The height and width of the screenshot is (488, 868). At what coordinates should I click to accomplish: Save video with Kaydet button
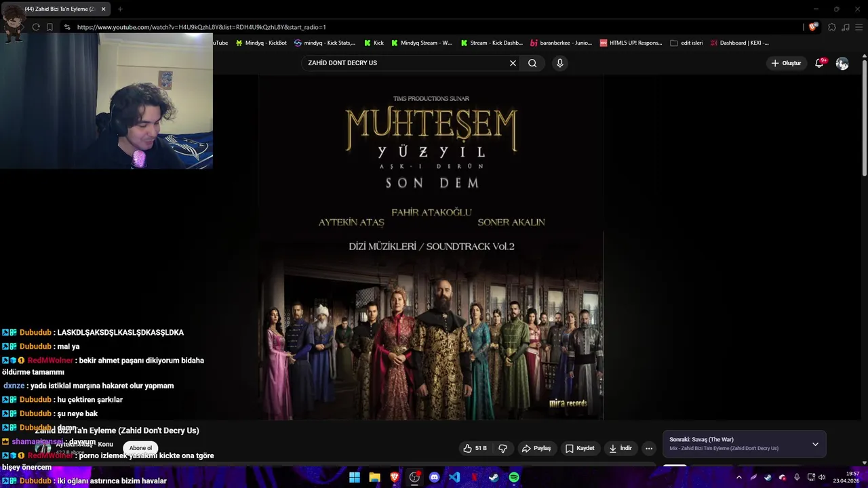(x=580, y=448)
